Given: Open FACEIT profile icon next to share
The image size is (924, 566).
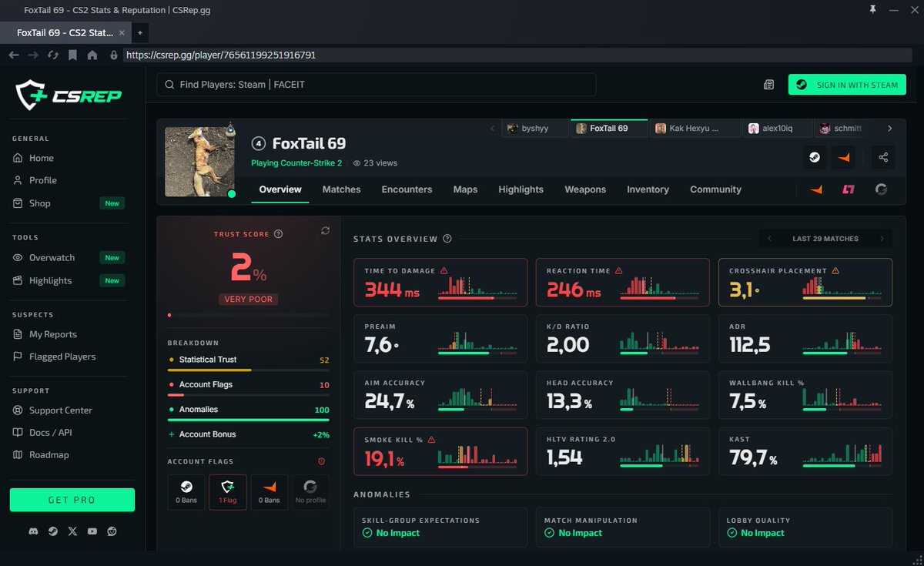Looking at the screenshot, I should [845, 157].
